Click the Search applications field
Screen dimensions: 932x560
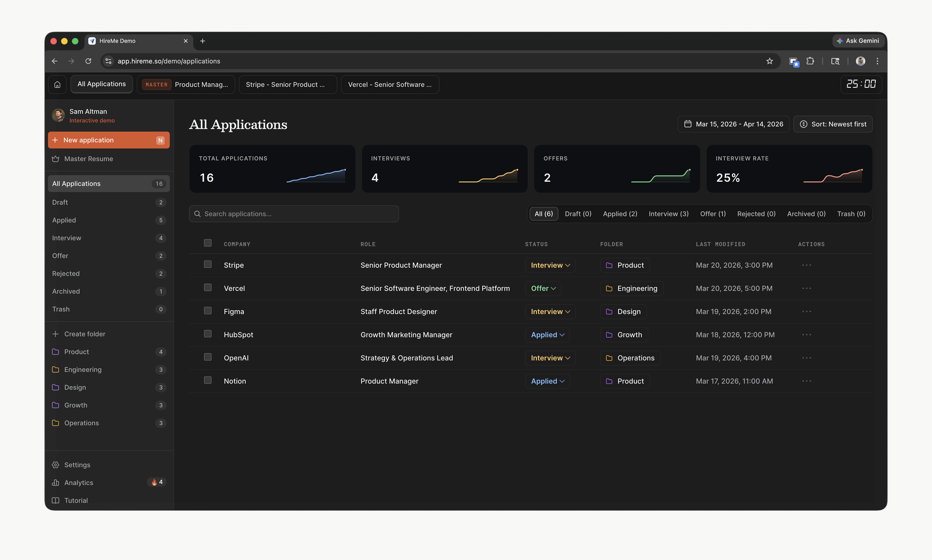tap(294, 214)
